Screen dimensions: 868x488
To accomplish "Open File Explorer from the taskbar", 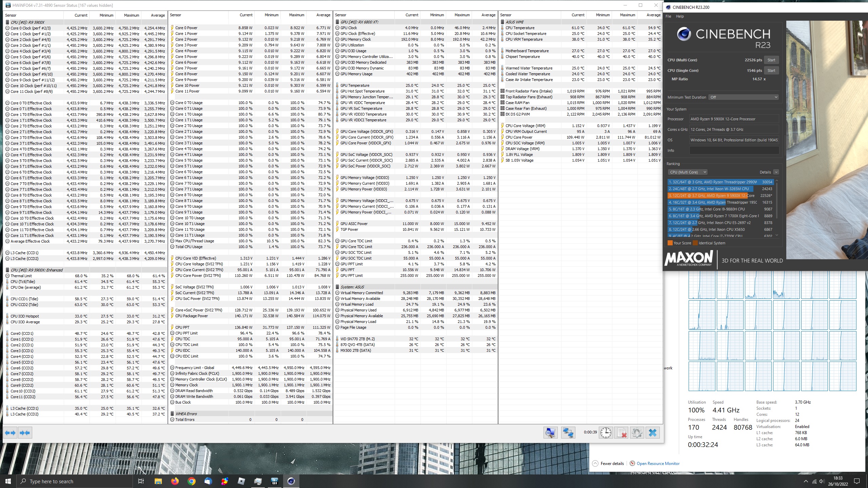I will [158, 481].
